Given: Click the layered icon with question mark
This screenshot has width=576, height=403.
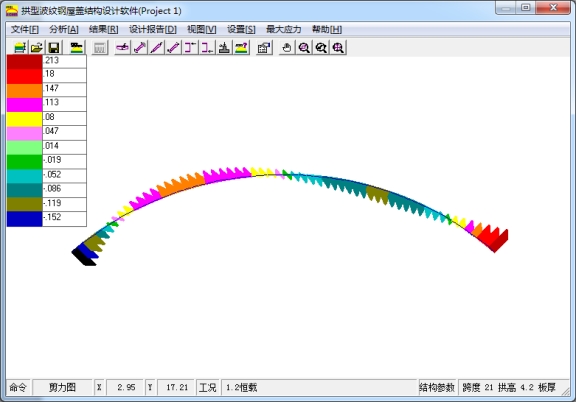Looking at the screenshot, I should coord(241,48).
